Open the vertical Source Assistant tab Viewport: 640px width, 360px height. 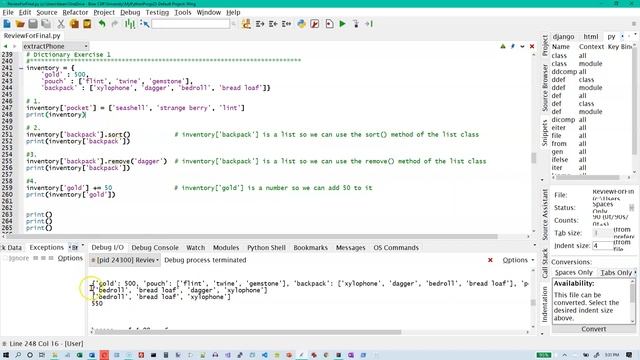[x=545, y=214]
